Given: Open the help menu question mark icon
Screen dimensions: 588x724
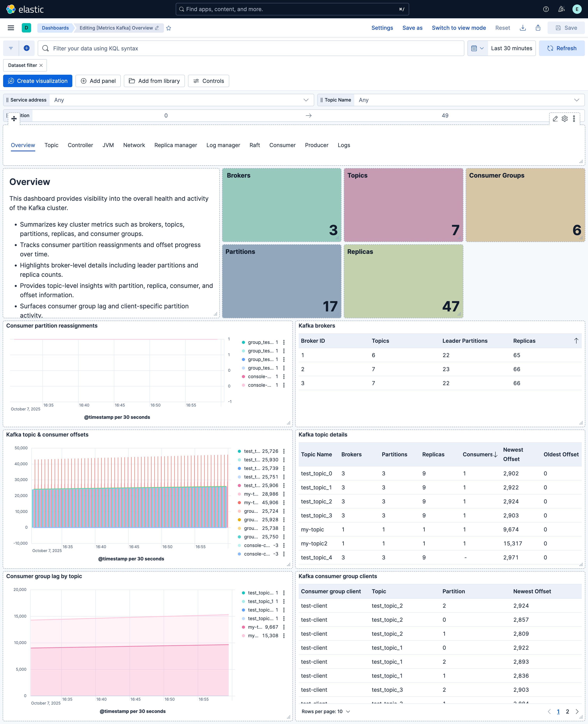Looking at the screenshot, I should pyautogui.click(x=546, y=9).
